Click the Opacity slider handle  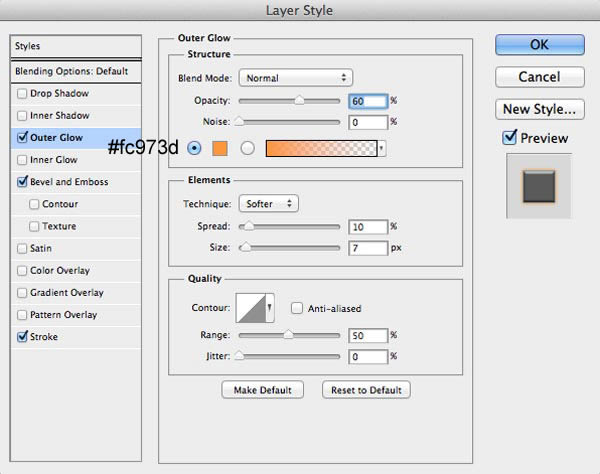click(299, 101)
